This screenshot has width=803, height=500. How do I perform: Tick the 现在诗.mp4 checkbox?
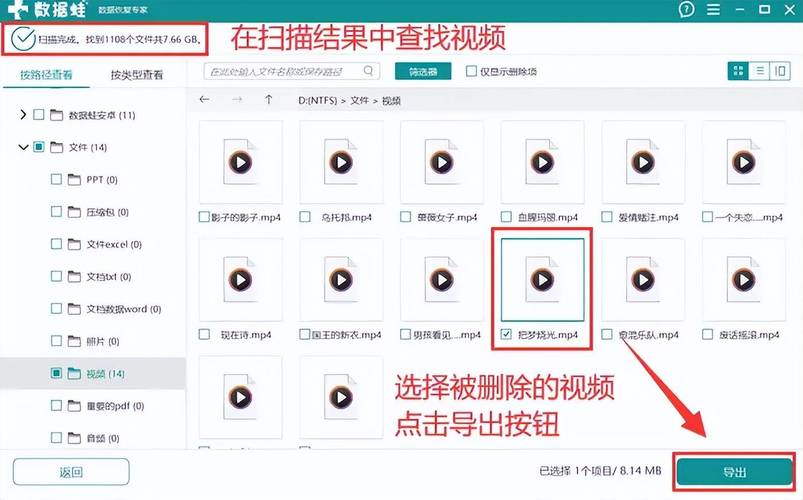204,335
